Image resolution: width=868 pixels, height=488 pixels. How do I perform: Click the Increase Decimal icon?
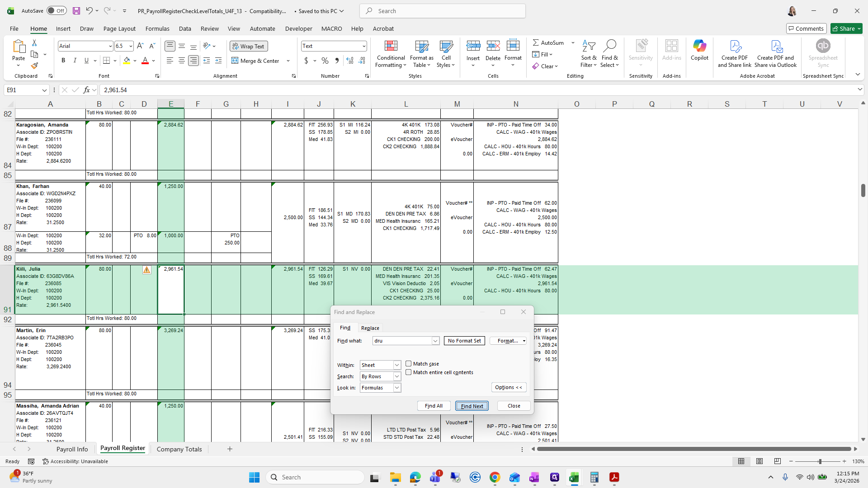click(349, 61)
